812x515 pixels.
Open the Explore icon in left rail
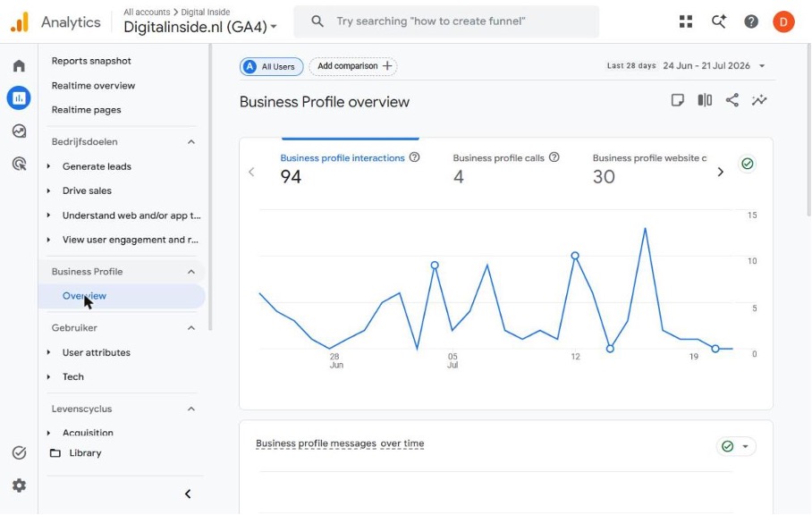19,131
